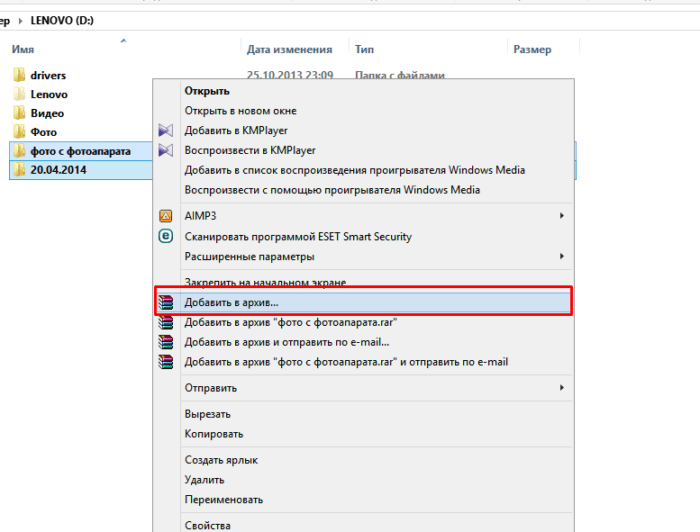The width and height of the screenshot is (700, 532).
Task: Expand "Расширенные параметры" submenu arrow
Action: [x=562, y=256]
